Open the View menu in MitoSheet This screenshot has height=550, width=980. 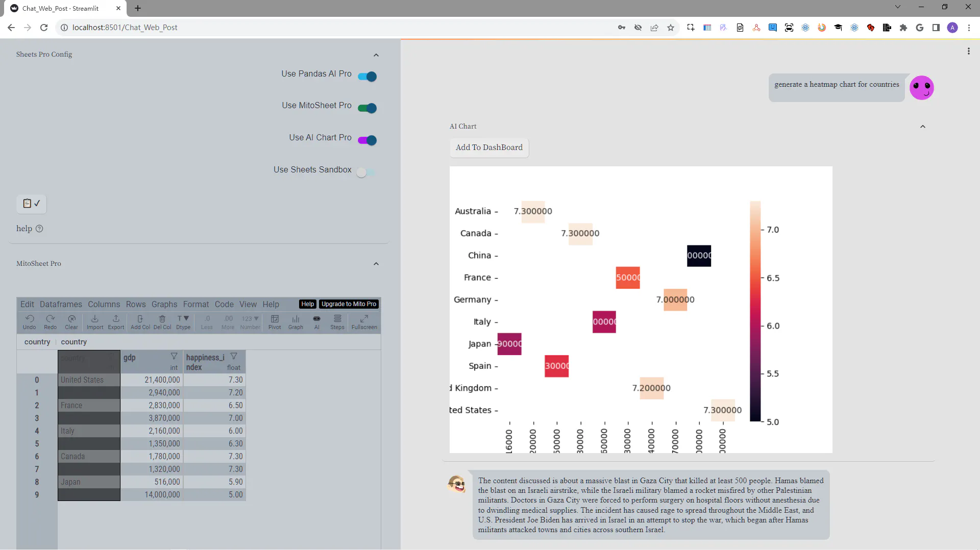pos(248,304)
